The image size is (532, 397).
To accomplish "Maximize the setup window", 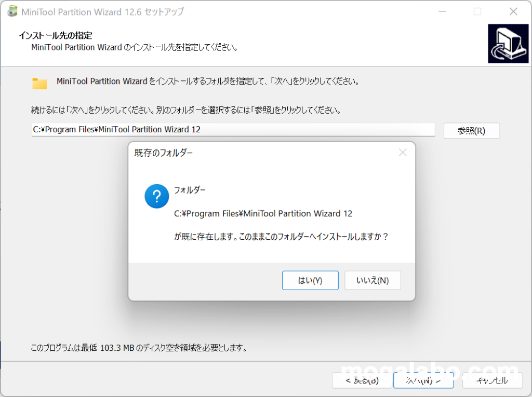I will click(477, 11).
